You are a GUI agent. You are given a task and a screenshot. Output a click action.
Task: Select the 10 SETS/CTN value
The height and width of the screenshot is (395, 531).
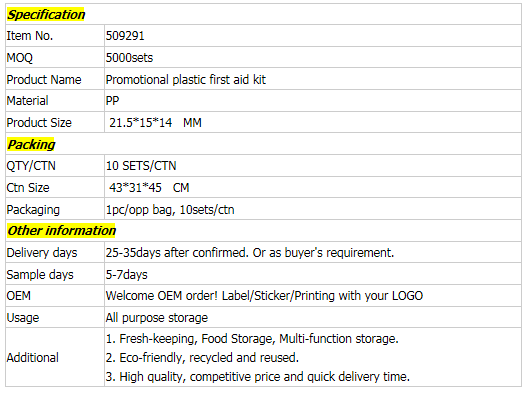[x=141, y=166]
